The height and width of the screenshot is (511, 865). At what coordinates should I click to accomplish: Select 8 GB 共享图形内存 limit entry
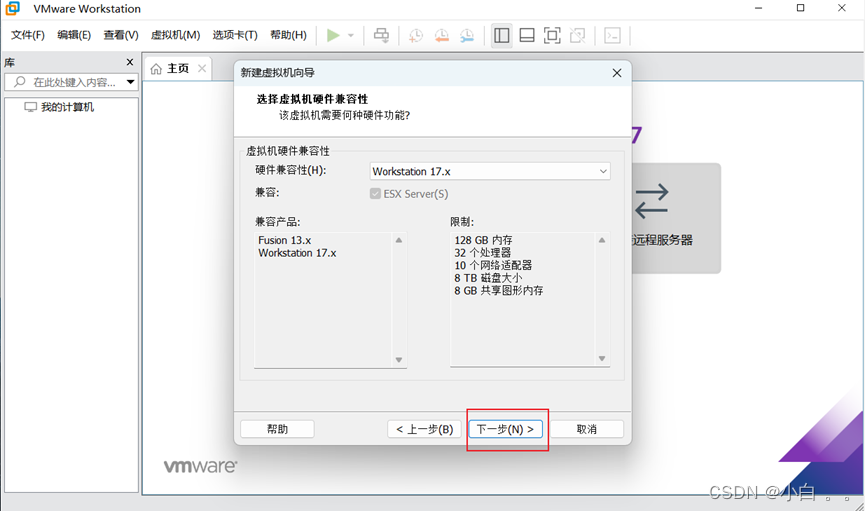(x=499, y=290)
